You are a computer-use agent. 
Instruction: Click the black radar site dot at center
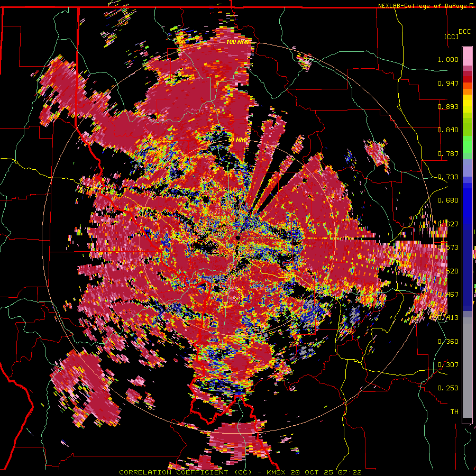(x=237, y=237)
